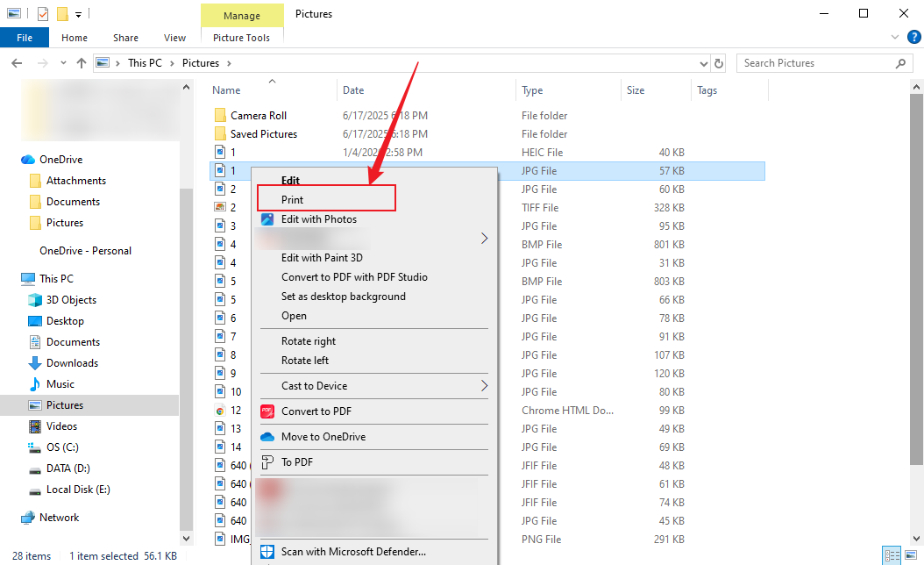Sort files by the Name column header

tap(226, 89)
